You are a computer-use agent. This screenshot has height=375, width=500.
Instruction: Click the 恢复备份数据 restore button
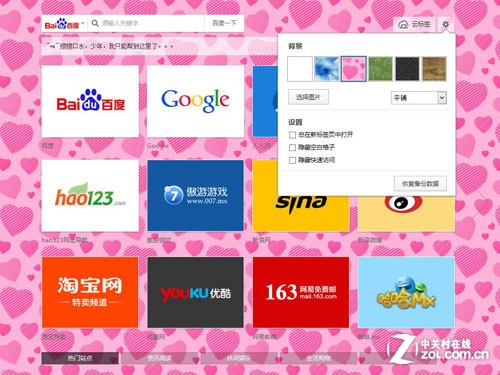pyautogui.click(x=420, y=184)
